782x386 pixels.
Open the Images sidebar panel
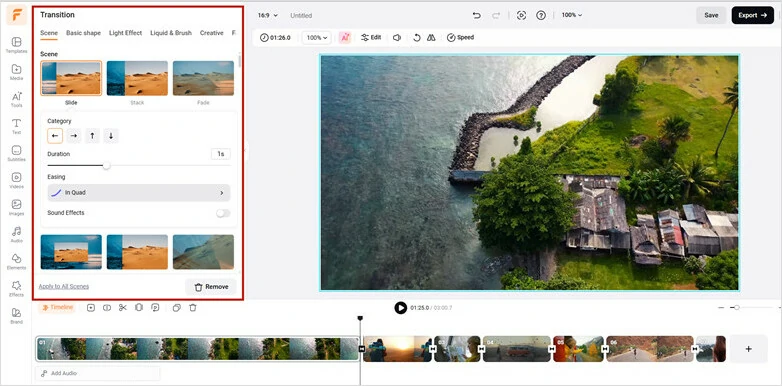(x=16, y=207)
